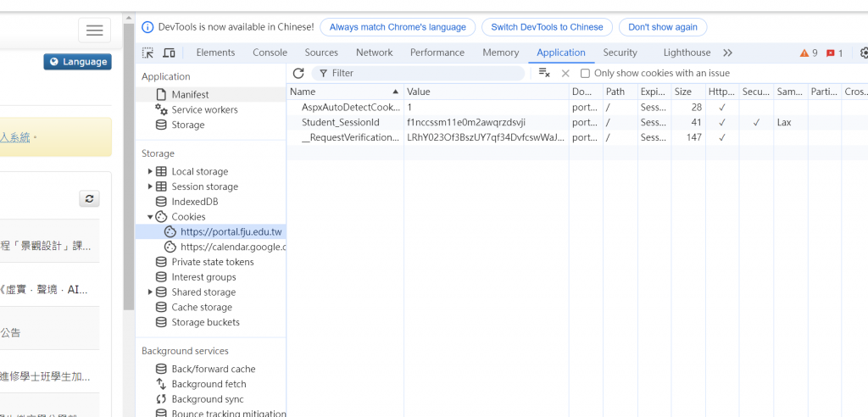Select the Student_SessionId cookie row
868x417 pixels.
coord(577,122)
